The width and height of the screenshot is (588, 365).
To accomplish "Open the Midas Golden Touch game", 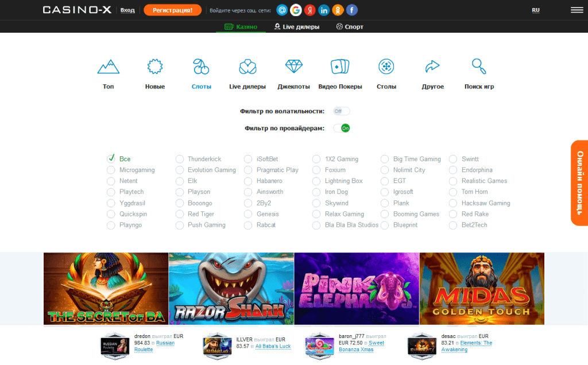I will (482, 289).
